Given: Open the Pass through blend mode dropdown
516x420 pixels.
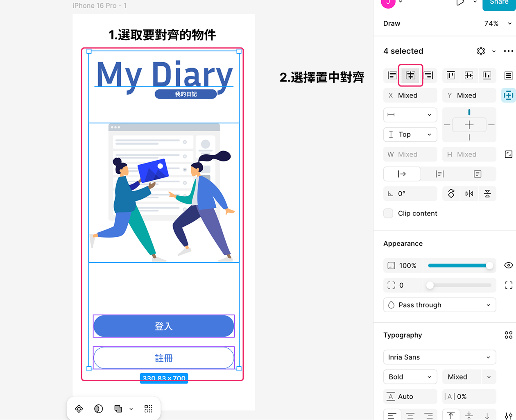Looking at the screenshot, I should pyautogui.click(x=439, y=305).
